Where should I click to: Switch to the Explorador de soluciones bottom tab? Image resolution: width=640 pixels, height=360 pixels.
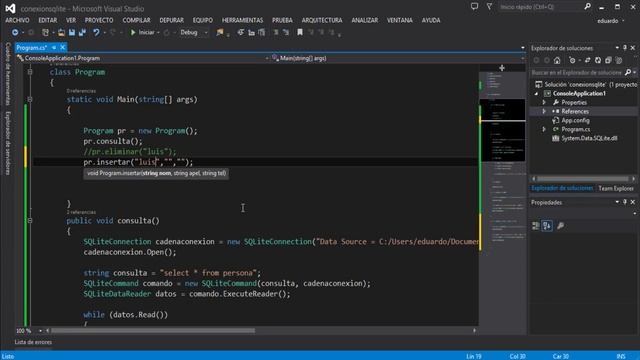point(562,188)
